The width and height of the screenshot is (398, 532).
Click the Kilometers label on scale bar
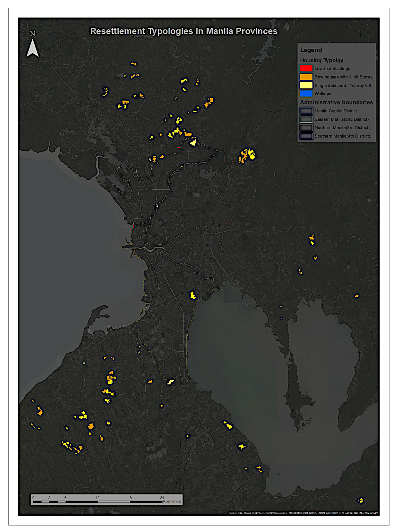click(172, 501)
